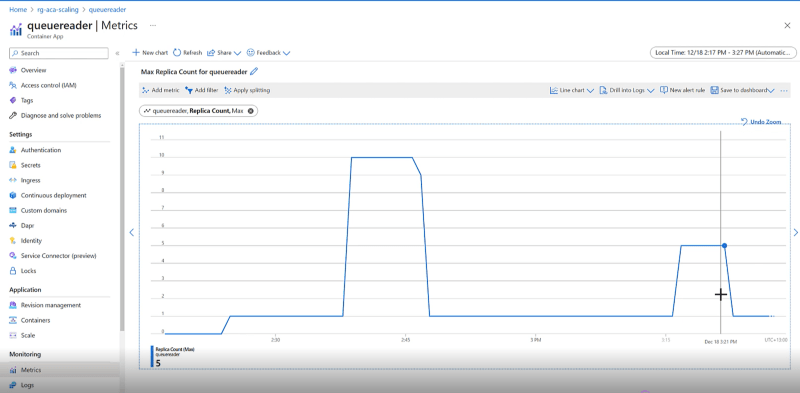The width and height of the screenshot is (800, 393).
Task: Click the Identity key icon
Action: pos(13,240)
